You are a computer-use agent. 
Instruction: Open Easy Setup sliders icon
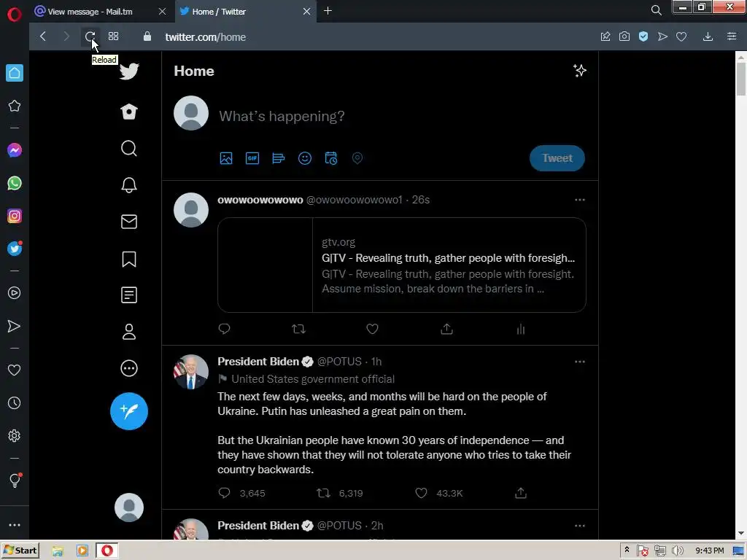click(732, 36)
